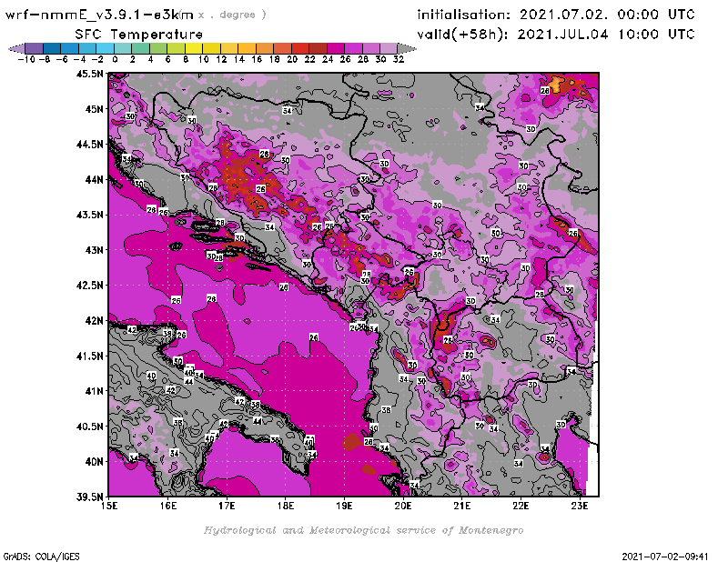The width and height of the screenshot is (728, 562).
Task: Pick the red colorbar swatch between 20 and 22
Action: pos(300,48)
